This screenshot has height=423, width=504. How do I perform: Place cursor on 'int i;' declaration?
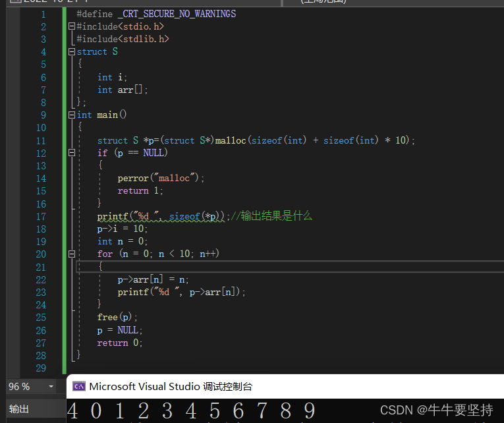[112, 78]
